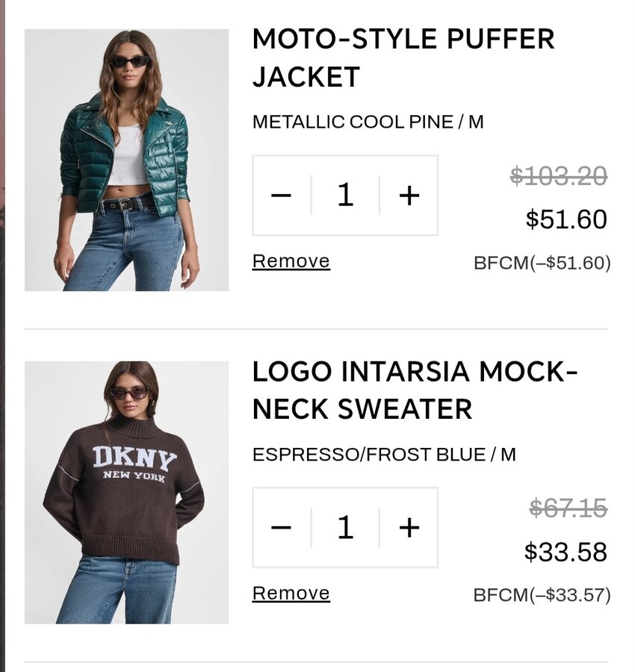Viewport: 635px width, 672px height.
Task: Remove the Logo Intarsia Mock-Neck Sweater
Action: 291,594
